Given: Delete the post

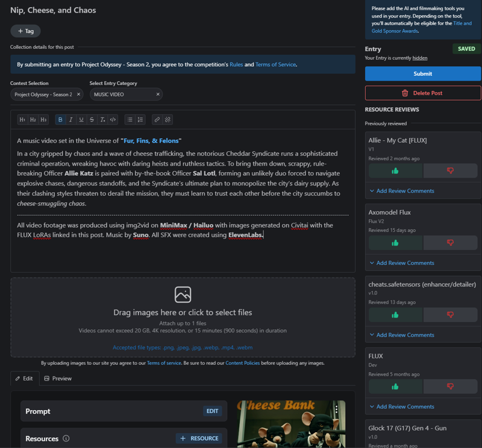Looking at the screenshot, I should (x=423, y=93).
